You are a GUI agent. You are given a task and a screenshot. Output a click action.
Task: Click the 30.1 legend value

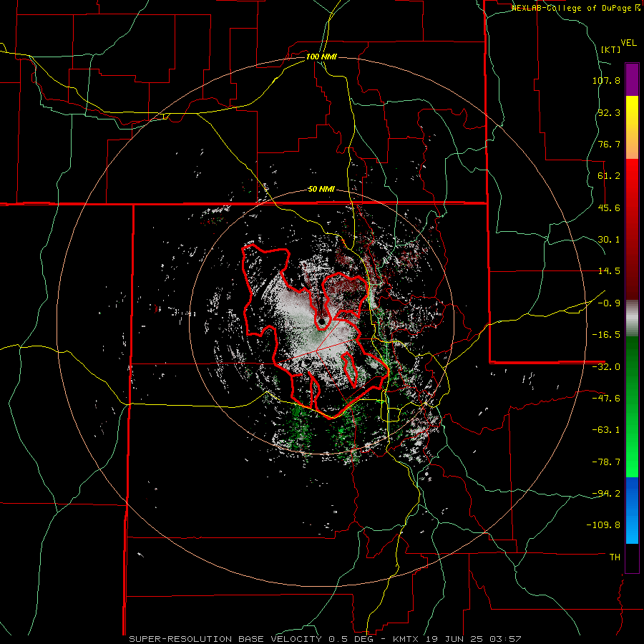[609, 240]
